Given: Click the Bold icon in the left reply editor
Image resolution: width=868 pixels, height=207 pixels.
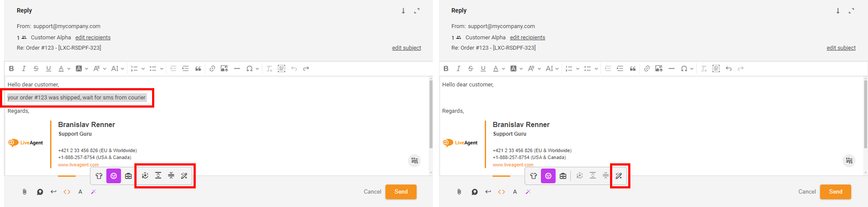Looking at the screenshot, I should click(12, 69).
